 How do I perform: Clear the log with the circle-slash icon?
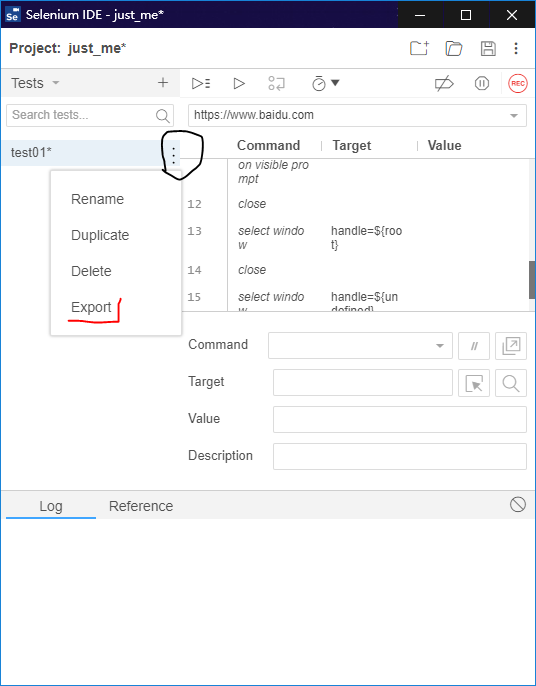click(518, 504)
